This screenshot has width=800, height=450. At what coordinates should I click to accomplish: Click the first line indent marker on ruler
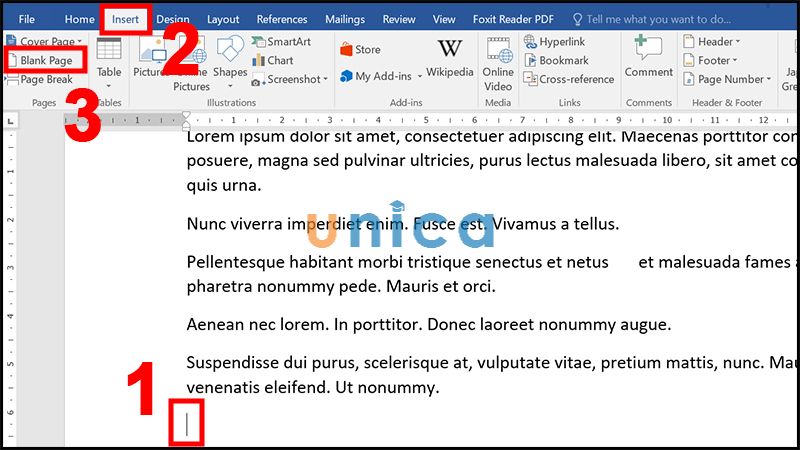[186, 115]
